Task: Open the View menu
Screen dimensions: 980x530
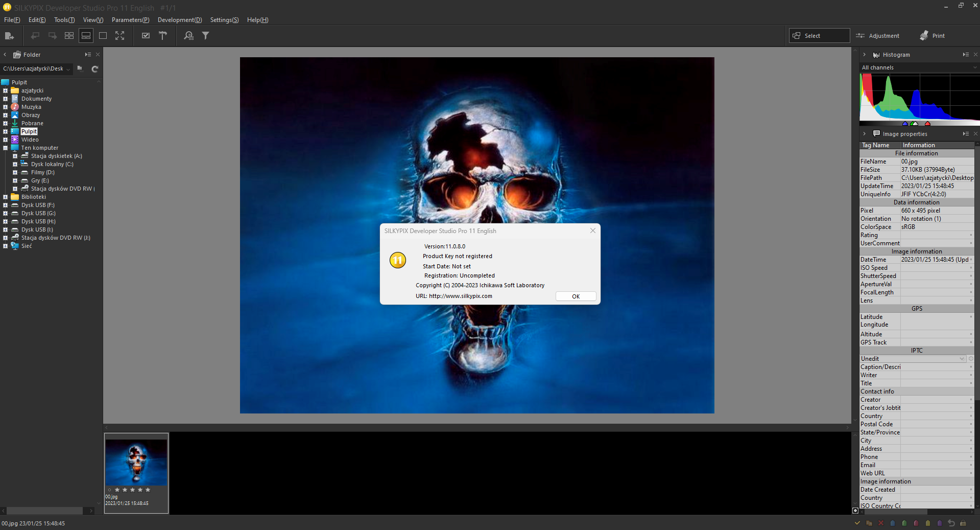Action: tap(93, 20)
